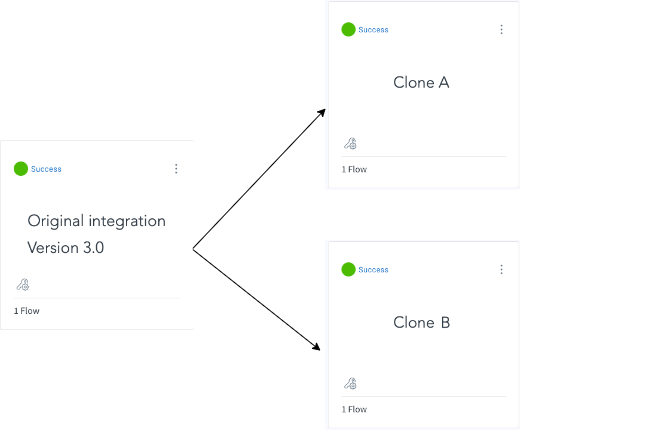This screenshot has width=661, height=434.
Task: Select the Clone A title
Action: coord(421,83)
